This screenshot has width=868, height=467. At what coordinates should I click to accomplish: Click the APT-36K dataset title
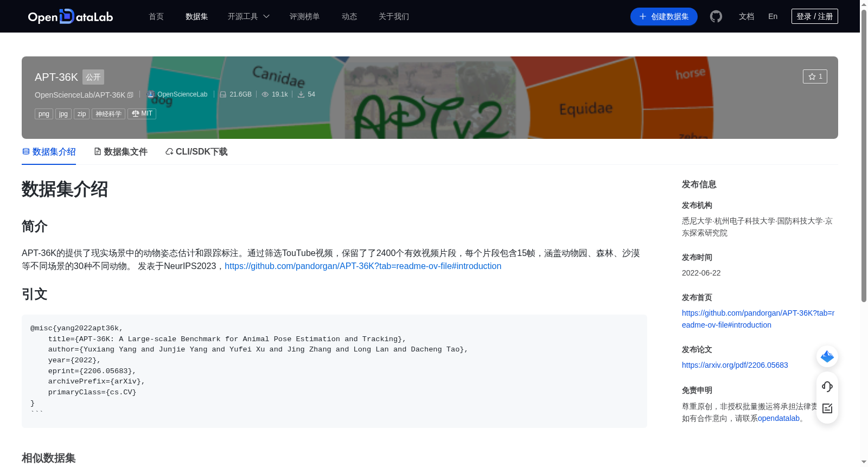[56, 77]
